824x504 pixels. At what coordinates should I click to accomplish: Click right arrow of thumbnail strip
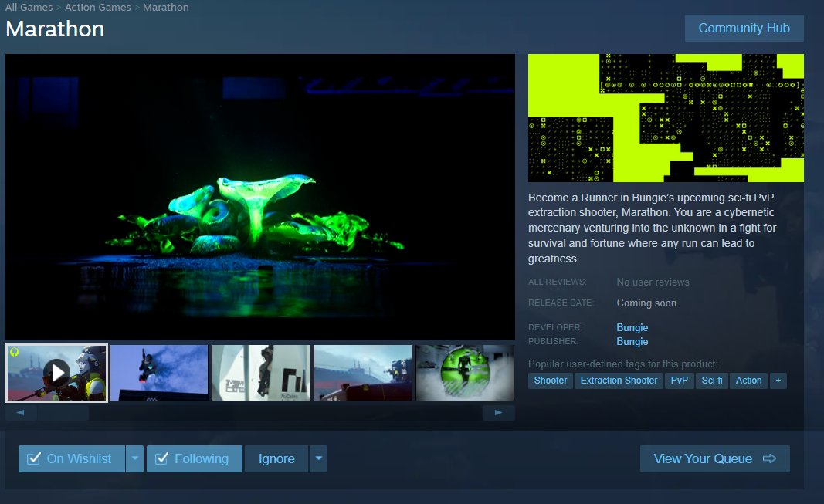pyautogui.click(x=498, y=413)
